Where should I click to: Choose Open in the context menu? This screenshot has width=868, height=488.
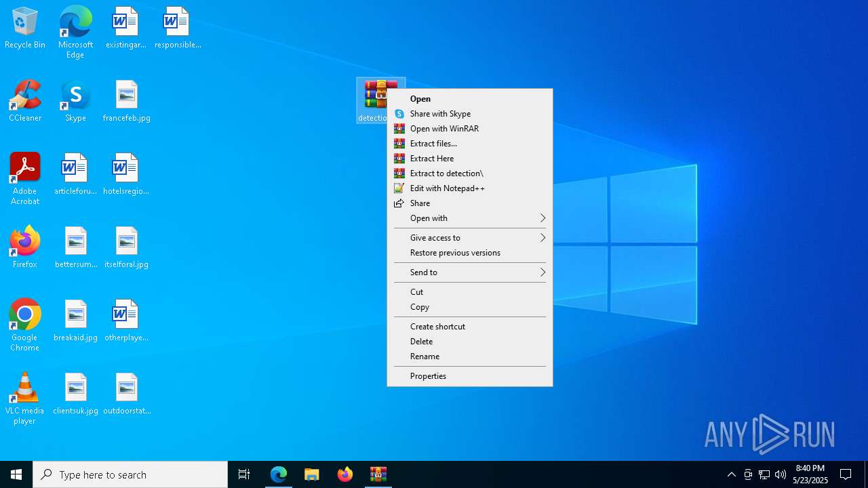pos(470,99)
